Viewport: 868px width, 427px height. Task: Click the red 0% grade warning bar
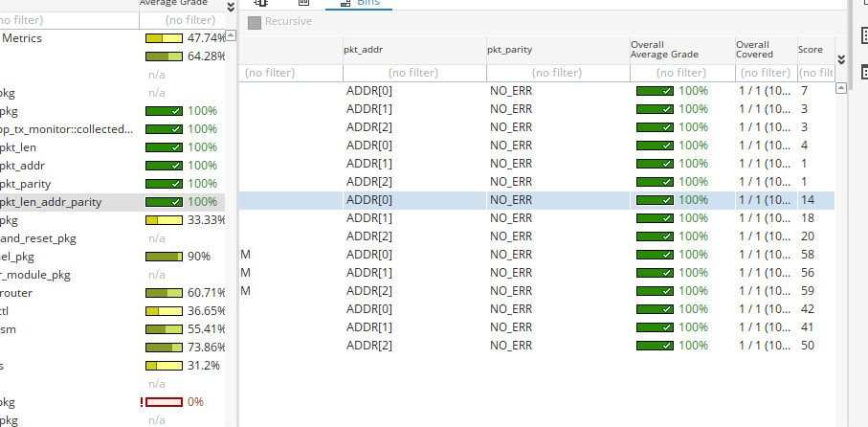coord(164,402)
